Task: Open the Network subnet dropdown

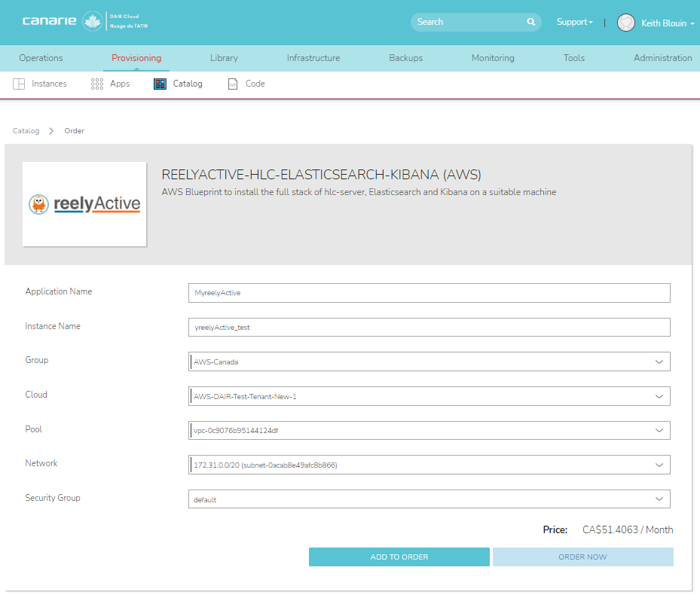Action: 429,465
